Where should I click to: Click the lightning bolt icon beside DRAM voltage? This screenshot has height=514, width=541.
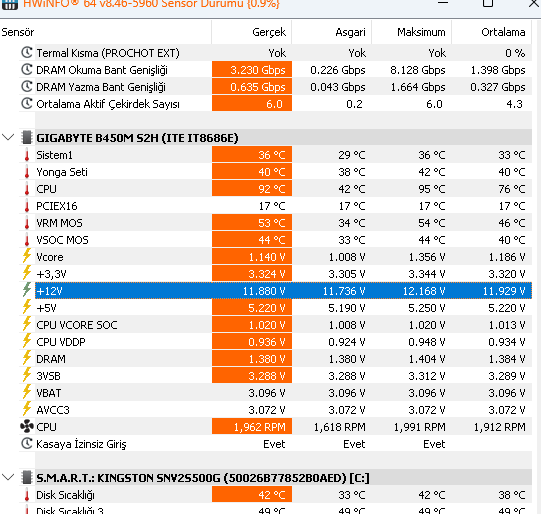tap(27, 358)
